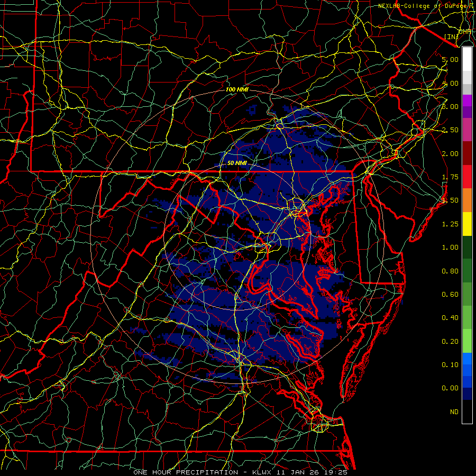Click the 1.00 inch scale label
476x476 pixels.
(x=450, y=248)
